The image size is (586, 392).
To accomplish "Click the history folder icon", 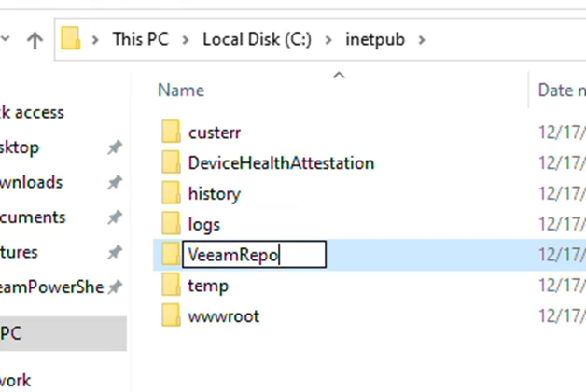I will click(171, 194).
